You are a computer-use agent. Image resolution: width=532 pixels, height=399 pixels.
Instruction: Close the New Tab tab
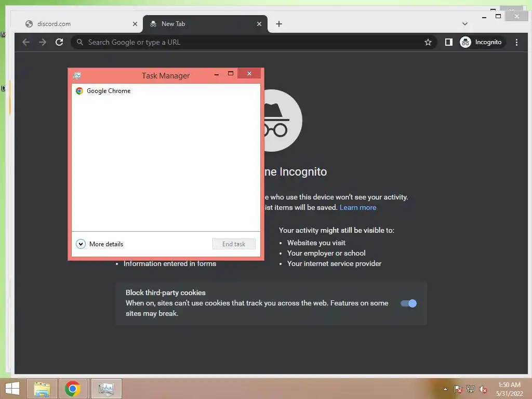coord(259,24)
